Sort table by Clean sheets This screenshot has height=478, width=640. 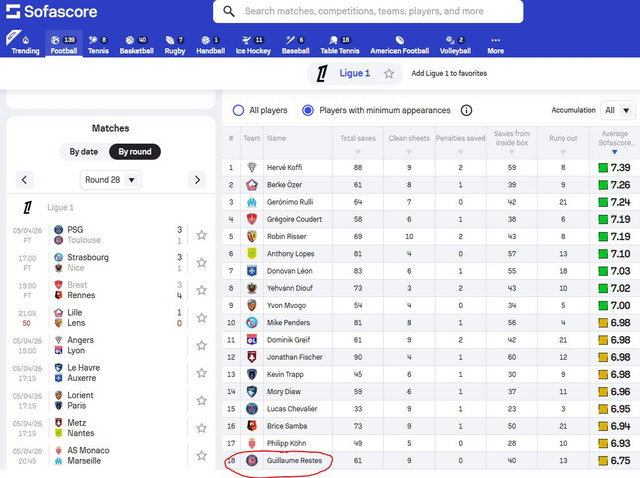pyautogui.click(x=409, y=143)
